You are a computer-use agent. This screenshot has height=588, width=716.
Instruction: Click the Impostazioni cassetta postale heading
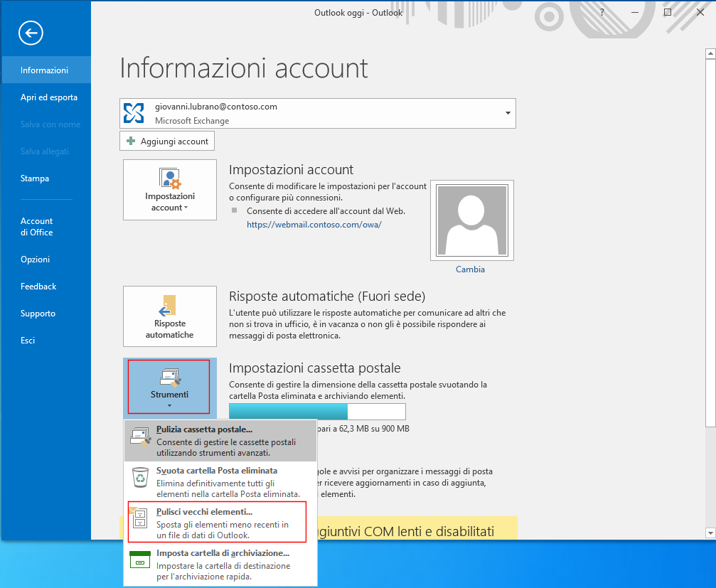[314, 368]
